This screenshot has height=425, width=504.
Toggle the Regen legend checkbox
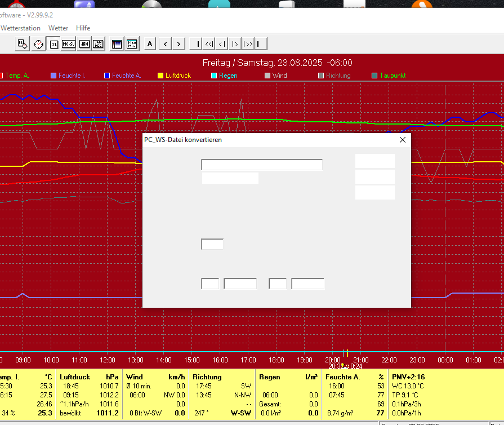(214, 76)
